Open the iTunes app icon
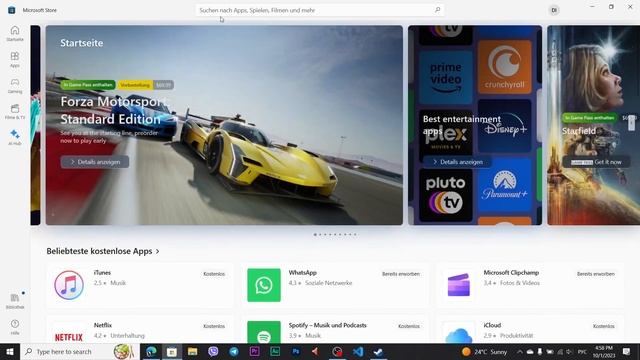Screen dimensions: 640x360 (69, 285)
